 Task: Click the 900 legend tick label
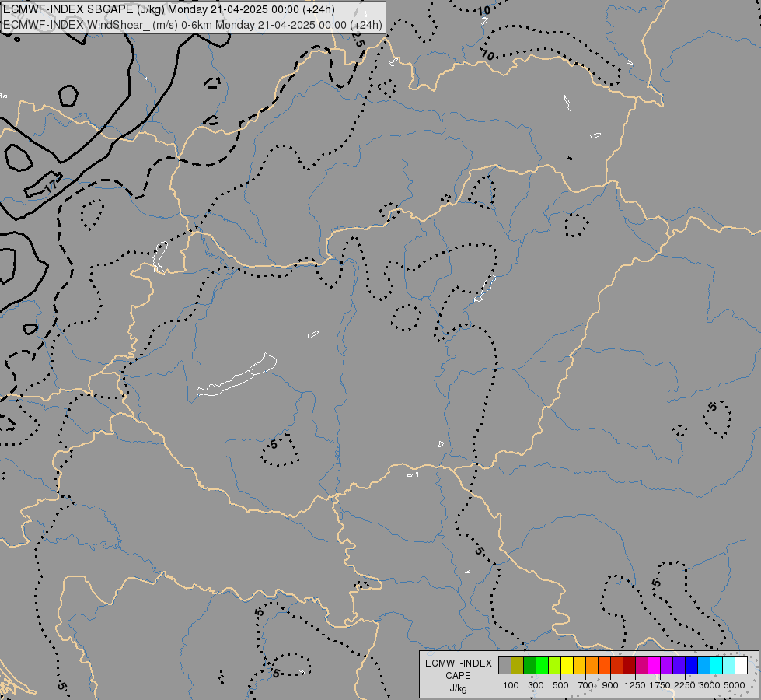coord(610,685)
